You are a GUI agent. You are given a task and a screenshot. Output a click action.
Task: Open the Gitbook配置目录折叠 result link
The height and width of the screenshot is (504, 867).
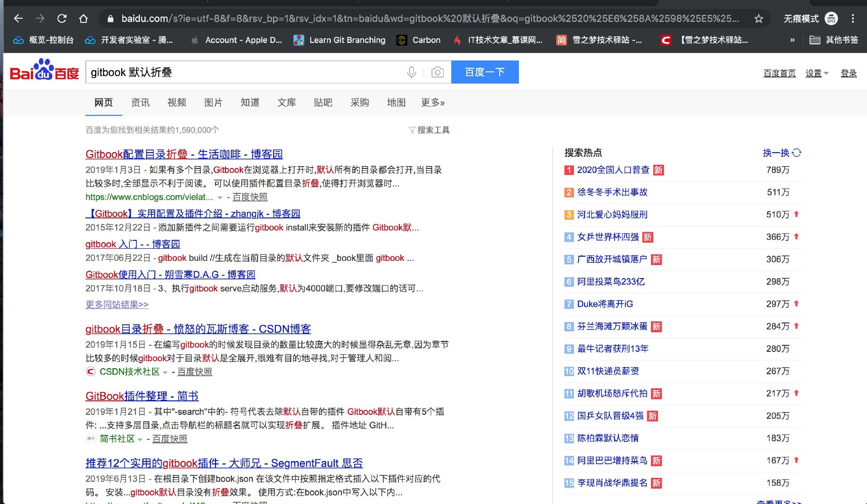(184, 154)
